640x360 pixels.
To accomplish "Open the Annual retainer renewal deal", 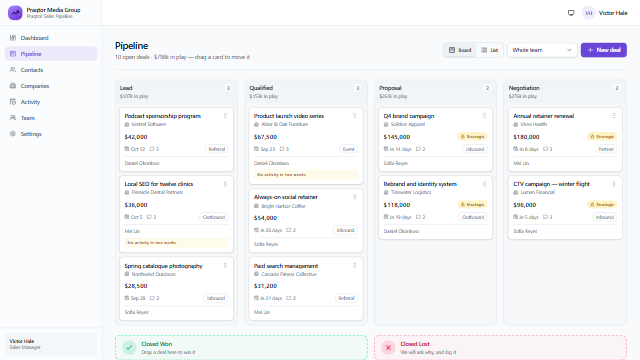I will coord(543,116).
